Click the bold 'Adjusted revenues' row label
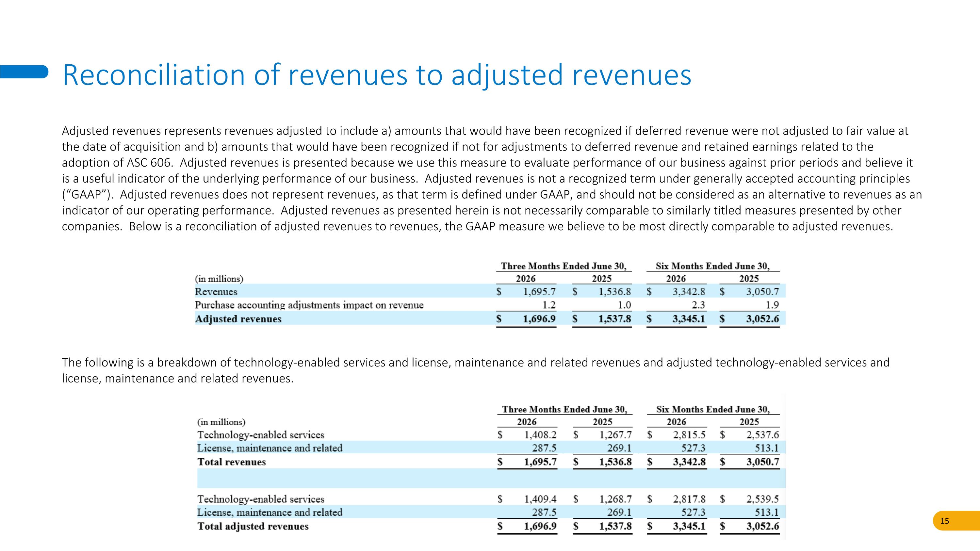This screenshot has height=551, width=980. 238,319
